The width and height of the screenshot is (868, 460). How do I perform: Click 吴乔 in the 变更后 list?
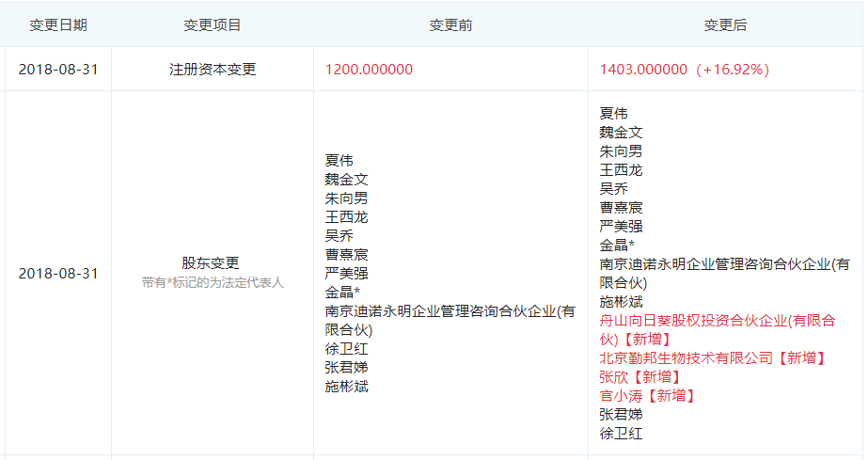pyautogui.click(x=613, y=189)
